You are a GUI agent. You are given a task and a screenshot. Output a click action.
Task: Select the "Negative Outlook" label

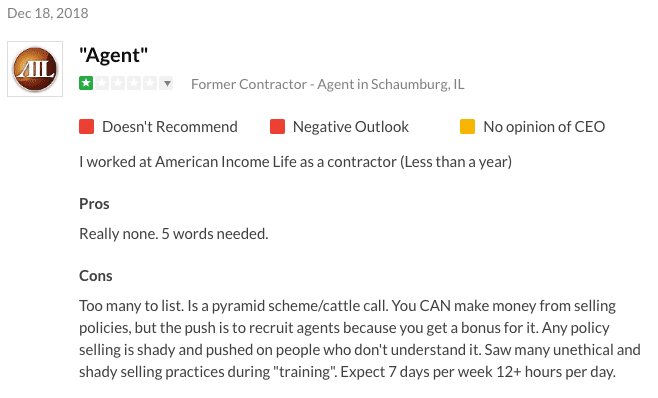[x=351, y=127]
